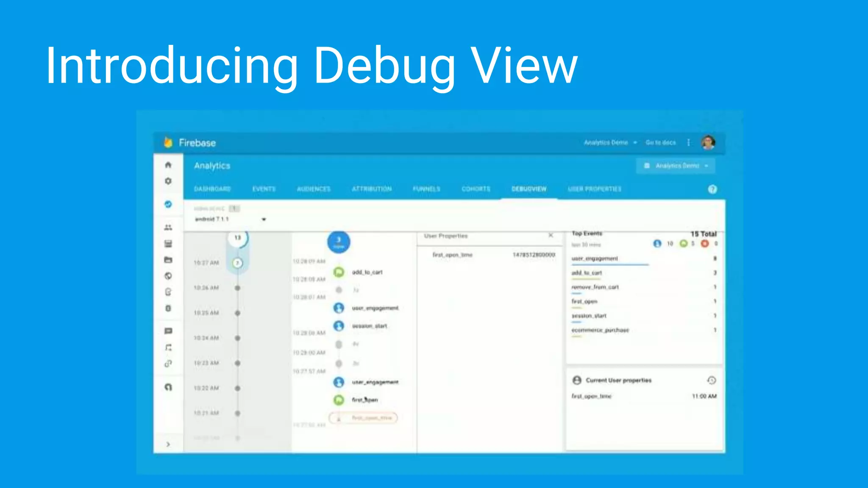Filter top events by green icon
The width and height of the screenshot is (868, 488).
coord(683,244)
